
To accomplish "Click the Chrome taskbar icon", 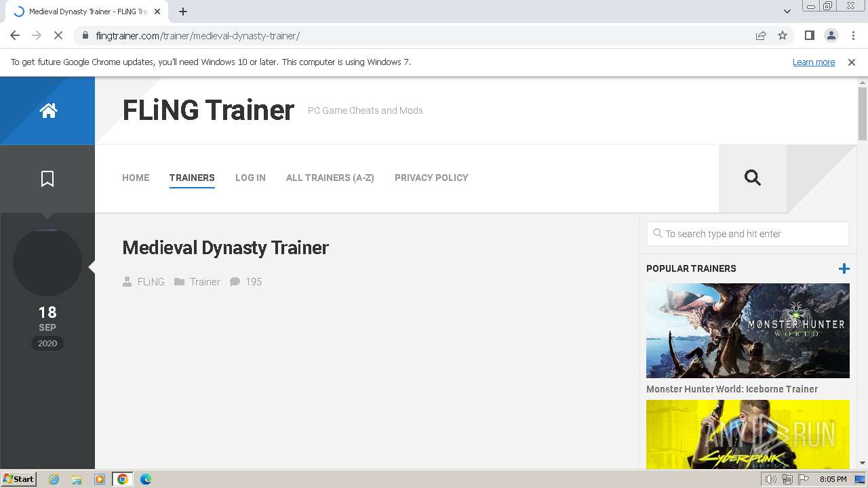I will pos(123,479).
